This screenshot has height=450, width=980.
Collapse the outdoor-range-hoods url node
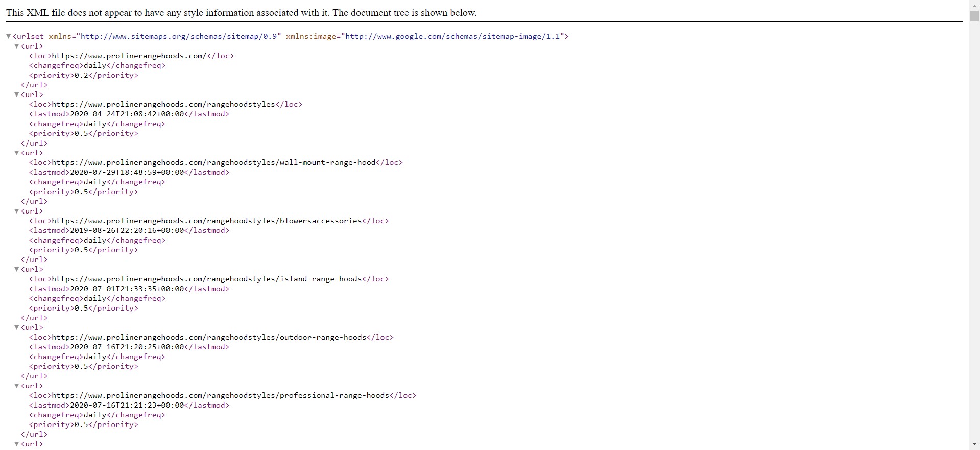(17, 327)
